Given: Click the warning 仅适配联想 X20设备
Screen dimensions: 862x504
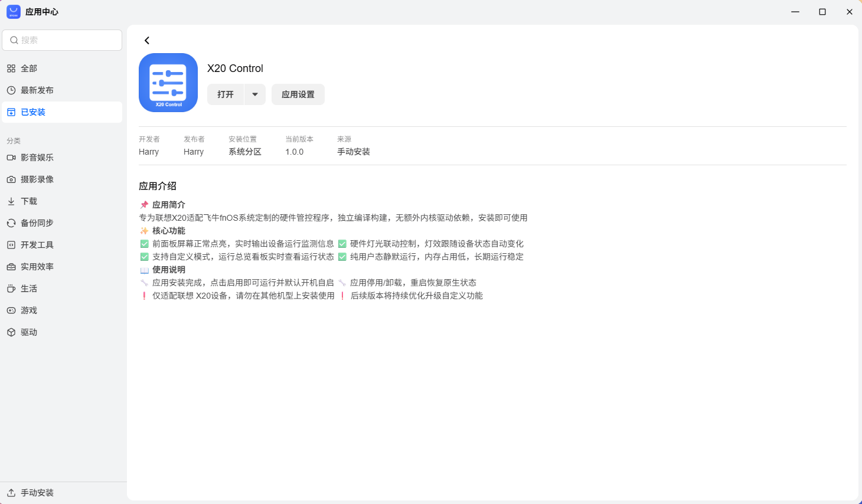Looking at the screenshot, I should click(x=190, y=296).
